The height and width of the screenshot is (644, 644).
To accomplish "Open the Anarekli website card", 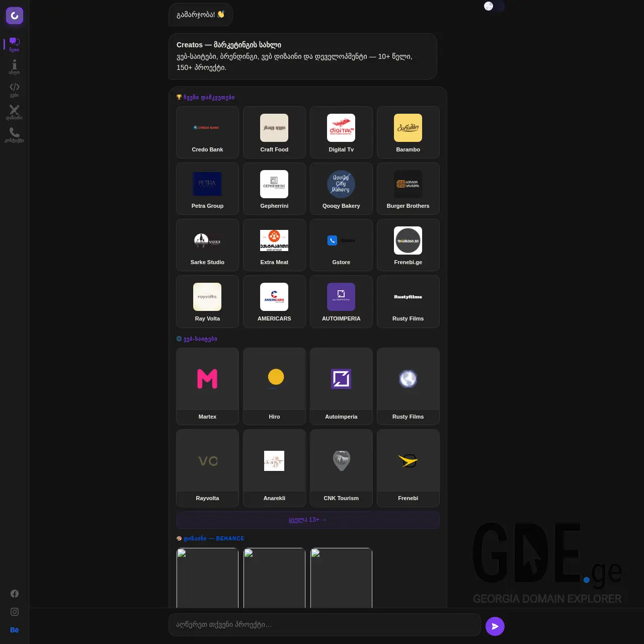I will point(274,468).
